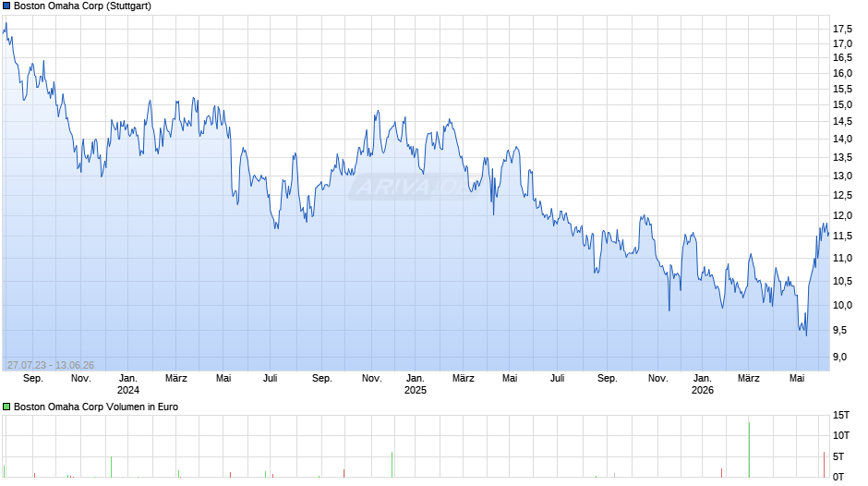Click the 'Jan. 2025' time axis label
Viewport: 868px width, 486px height.
pyautogui.click(x=416, y=384)
